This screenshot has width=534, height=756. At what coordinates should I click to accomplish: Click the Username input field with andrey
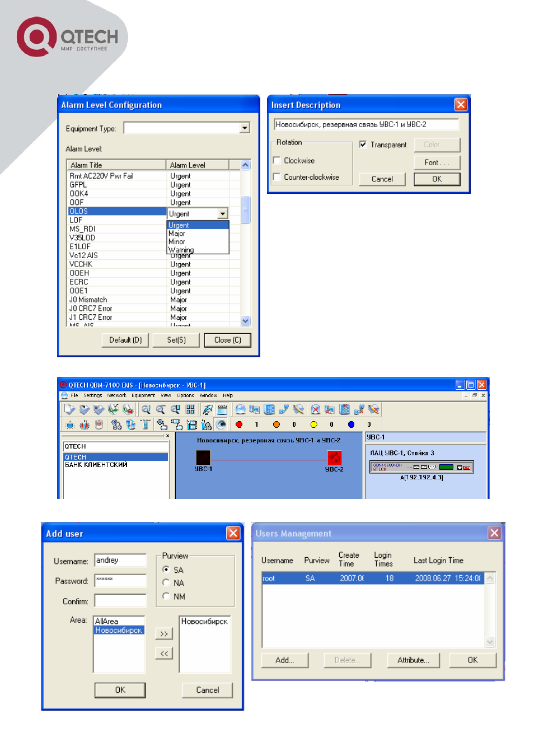point(120,560)
